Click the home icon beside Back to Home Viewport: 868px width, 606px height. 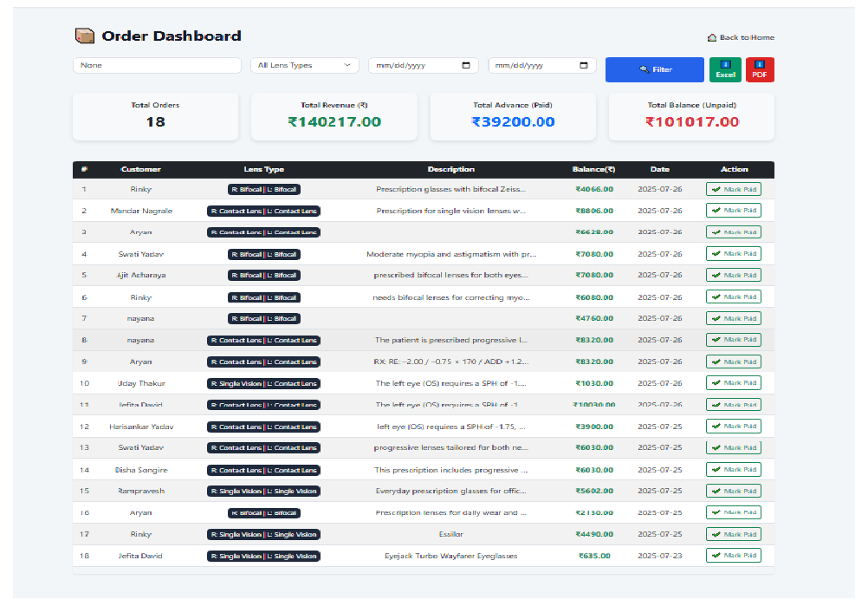[712, 38]
